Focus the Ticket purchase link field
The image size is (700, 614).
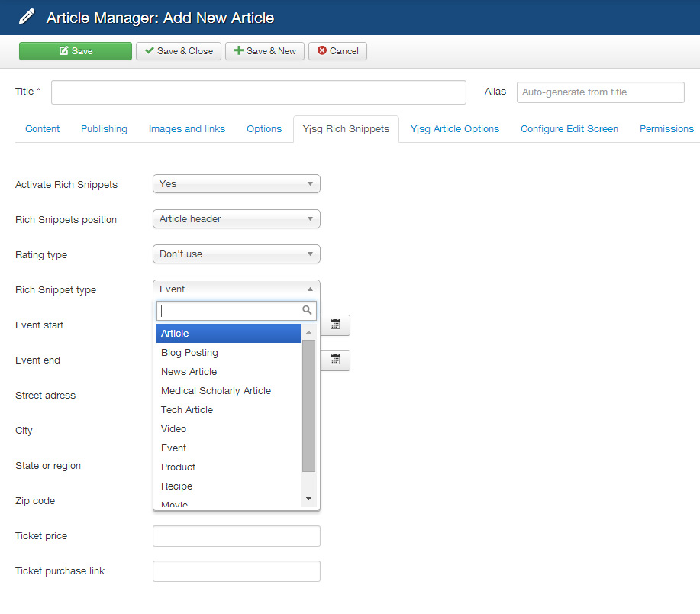point(236,571)
